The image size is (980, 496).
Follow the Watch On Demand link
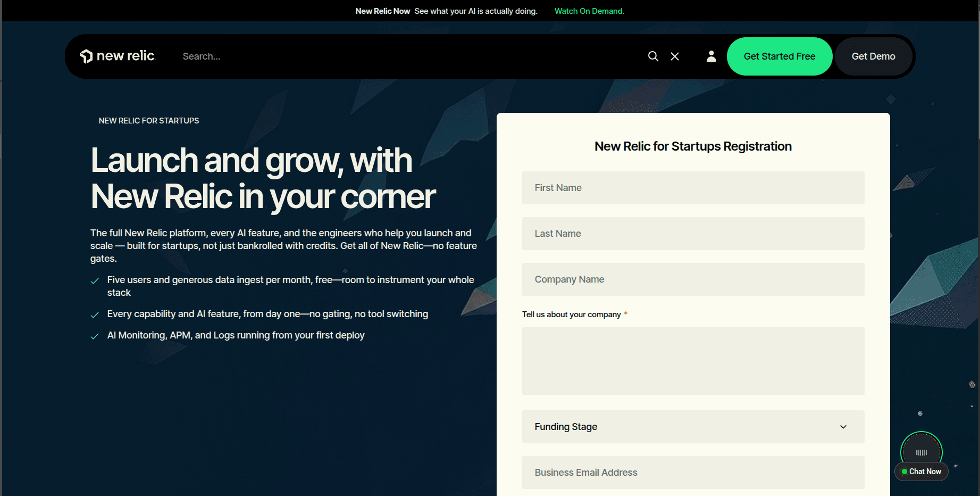(x=589, y=11)
